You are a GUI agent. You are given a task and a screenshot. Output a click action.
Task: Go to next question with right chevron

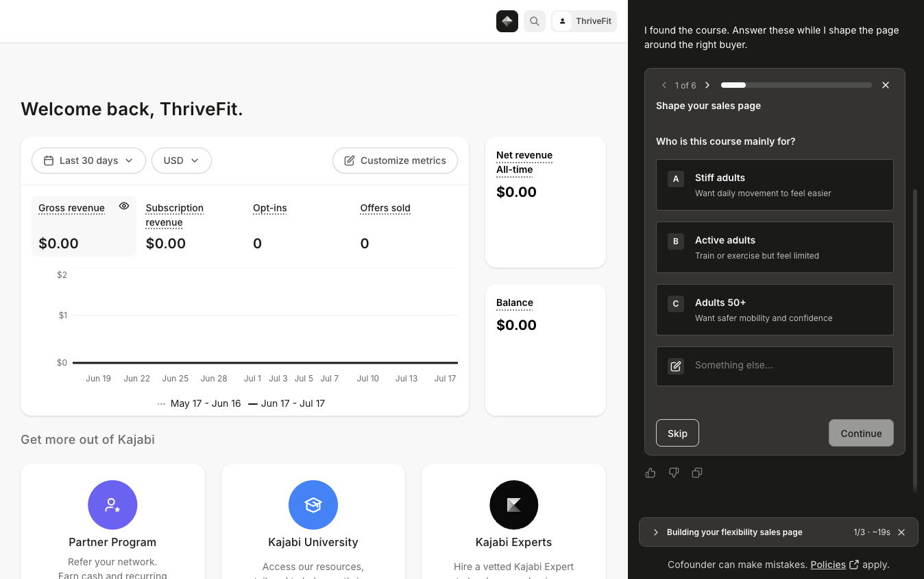(x=707, y=85)
